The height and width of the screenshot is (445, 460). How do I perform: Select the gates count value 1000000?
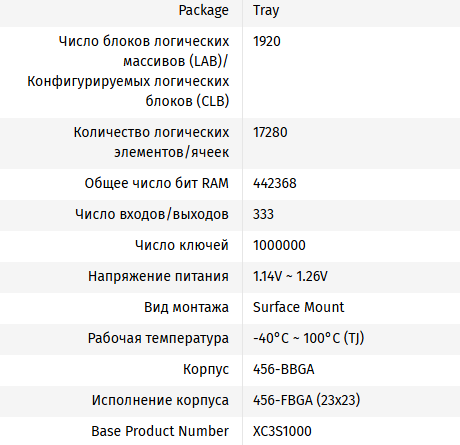tap(279, 245)
